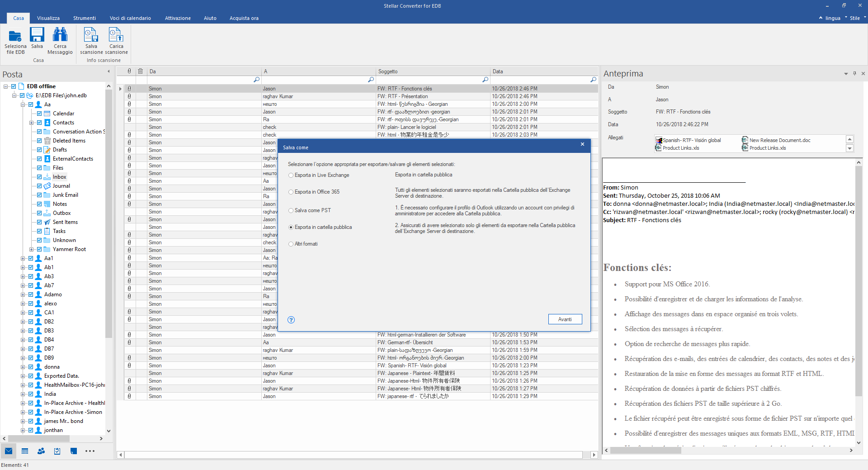
Task: Open contacts view icon in bottom bar
Action: tap(41, 451)
